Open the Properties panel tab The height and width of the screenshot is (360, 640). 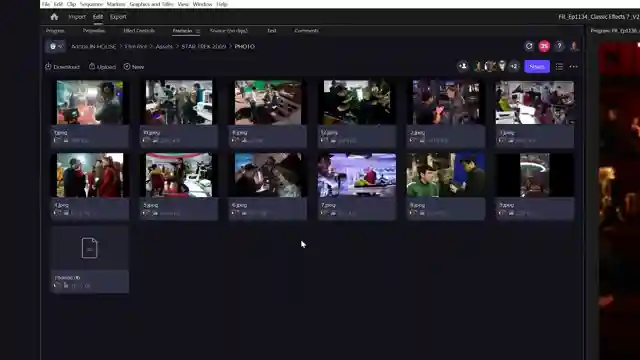pos(94,31)
